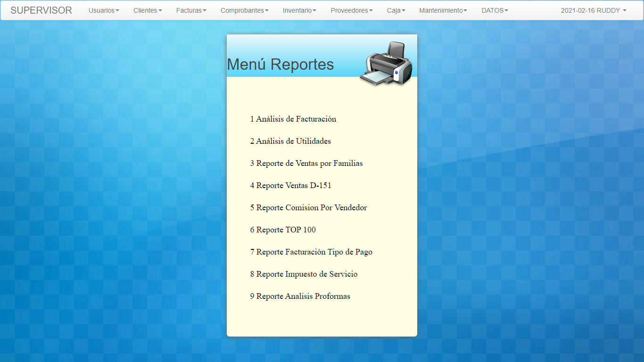Select Análisis de Utilidades report
The height and width of the screenshot is (362, 644).
290,141
